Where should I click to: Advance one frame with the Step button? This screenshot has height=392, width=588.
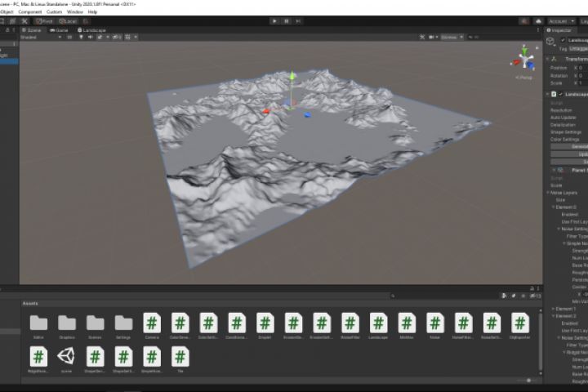pos(298,21)
